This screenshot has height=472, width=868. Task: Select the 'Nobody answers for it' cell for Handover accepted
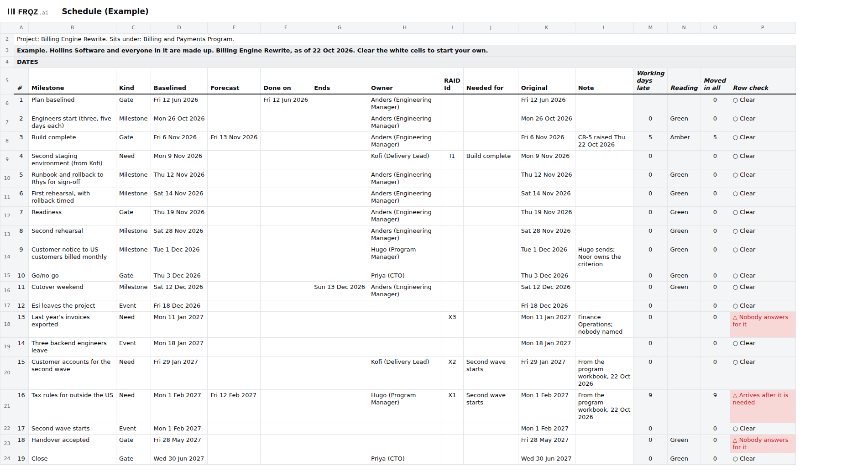click(x=763, y=444)
